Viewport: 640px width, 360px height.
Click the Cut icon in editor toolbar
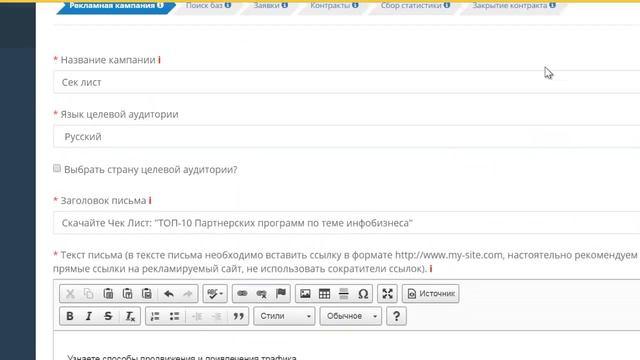70,293
